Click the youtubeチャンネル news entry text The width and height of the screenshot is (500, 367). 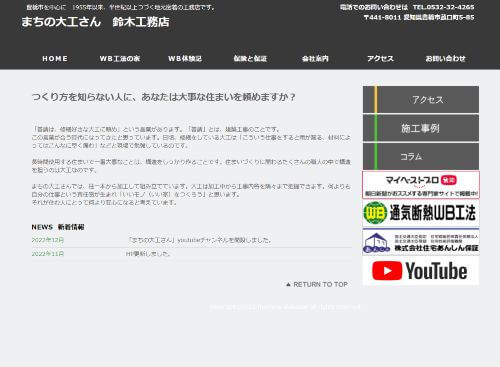point(200,240)
